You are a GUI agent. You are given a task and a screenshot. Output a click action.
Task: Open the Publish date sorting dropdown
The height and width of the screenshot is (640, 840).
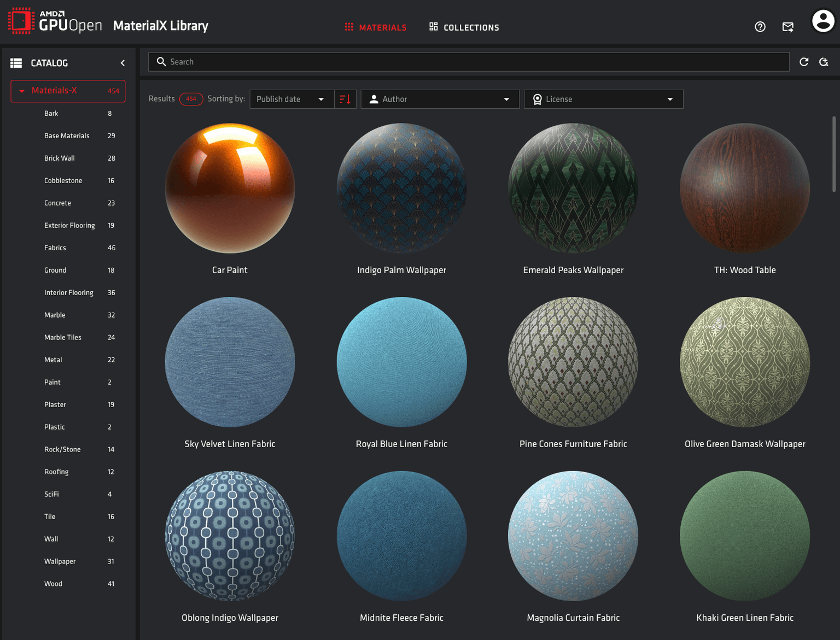(x=291, y=99)
